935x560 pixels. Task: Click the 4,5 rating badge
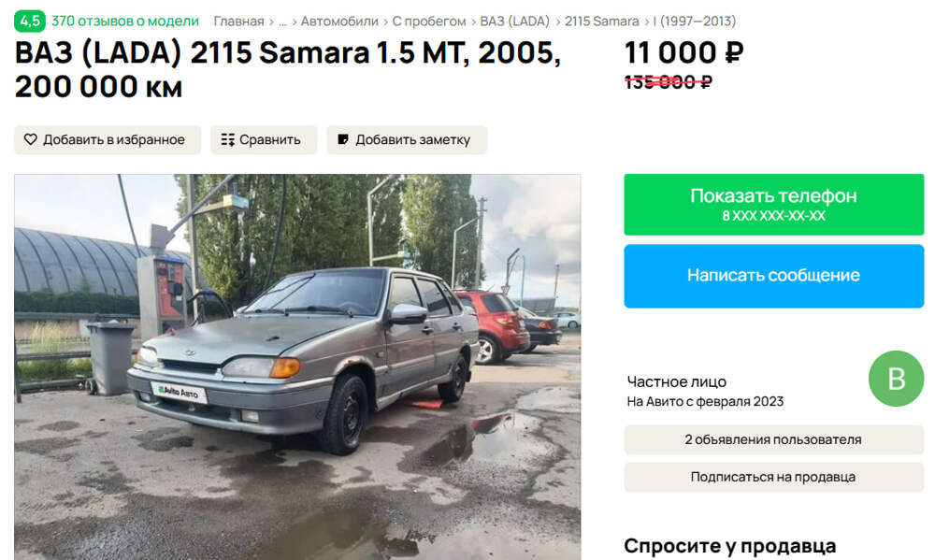click(x=30, y=21)
